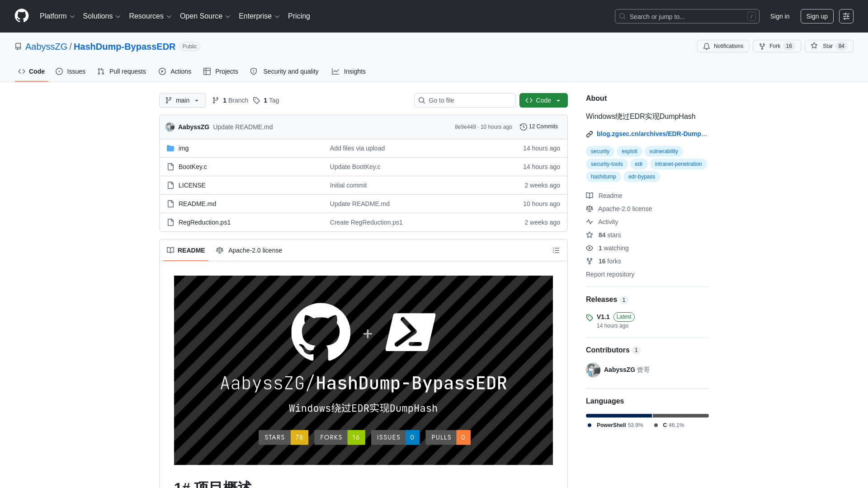The height and width of the screenshot is (488, 868).
Task: Click the tag icon next to 1 Tag
Action: point(256,100)
